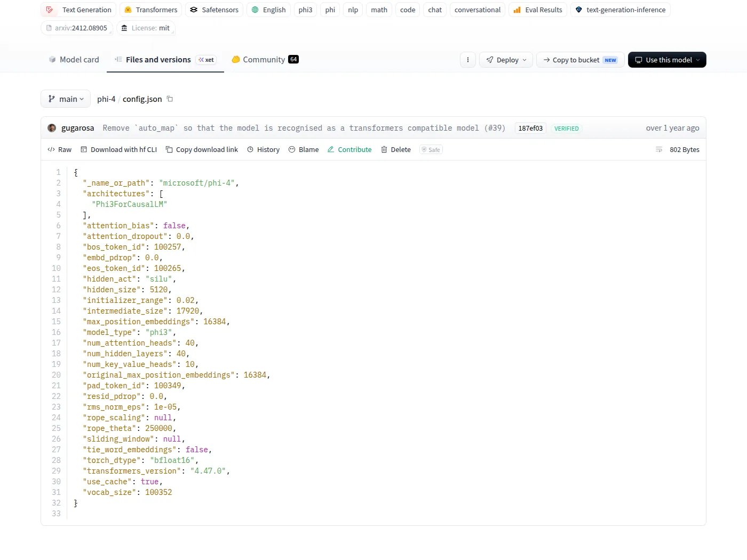Click the "max_position_embeddings" key
747x560 pixels.
(139, 322)
